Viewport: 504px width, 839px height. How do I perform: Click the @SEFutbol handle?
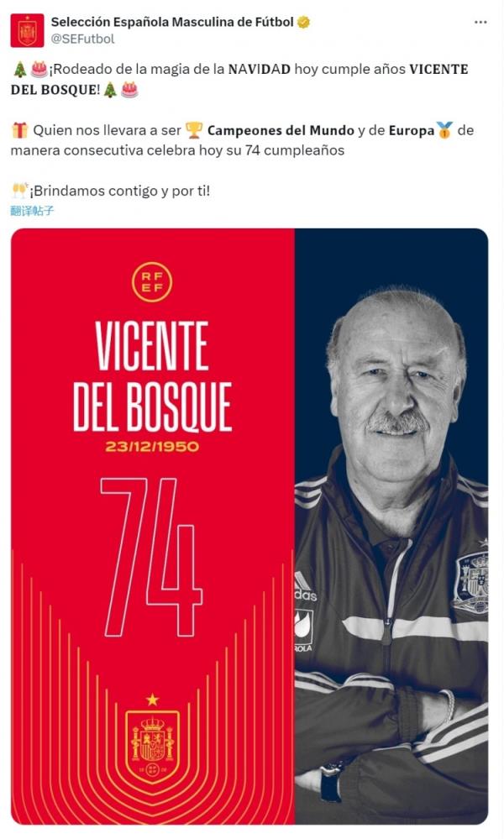pos(82,39)
